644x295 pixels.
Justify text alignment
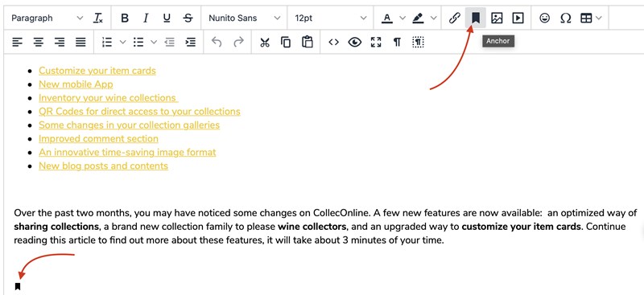click(x=81, y=42)
